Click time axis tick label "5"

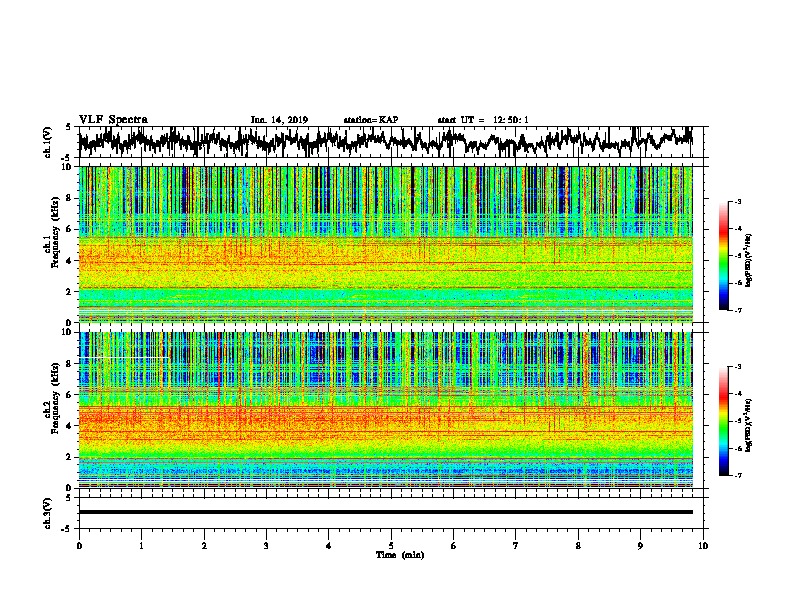tap(391, 546)
